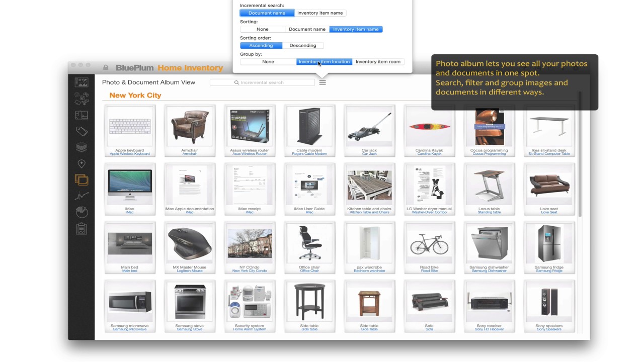Follow the Logitech Mouse item link
Screen dimensions: 644x362
tap(190, 270)
